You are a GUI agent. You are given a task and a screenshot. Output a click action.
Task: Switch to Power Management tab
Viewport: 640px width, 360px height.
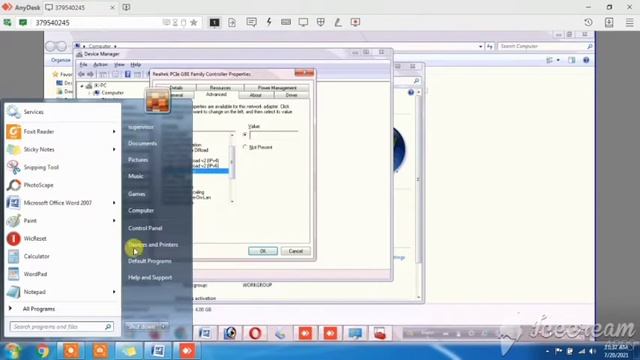pyautogui.click(x=277, y=88)
